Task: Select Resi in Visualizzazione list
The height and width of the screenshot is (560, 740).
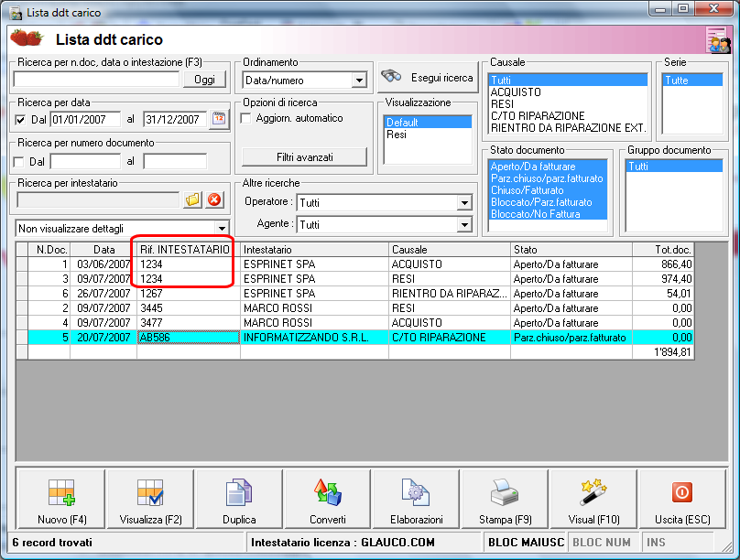Action: 428,135
